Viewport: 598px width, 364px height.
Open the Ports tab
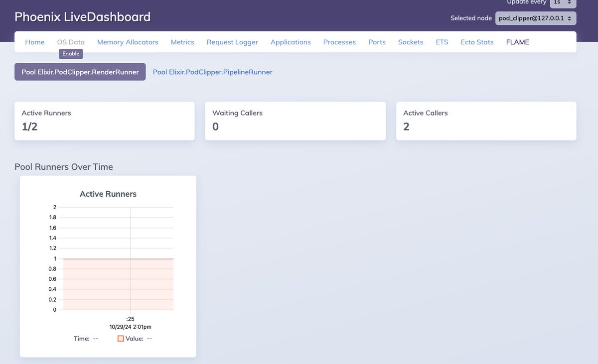[377, 42]
